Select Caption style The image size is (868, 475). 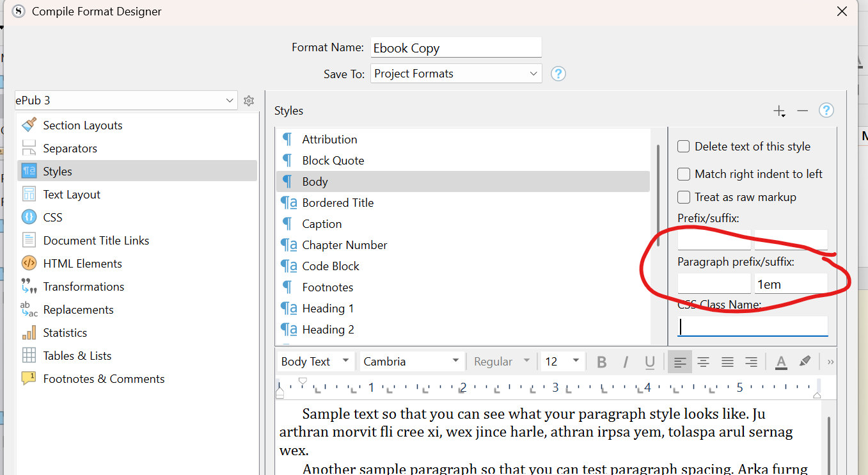click(x=463, y=224)
